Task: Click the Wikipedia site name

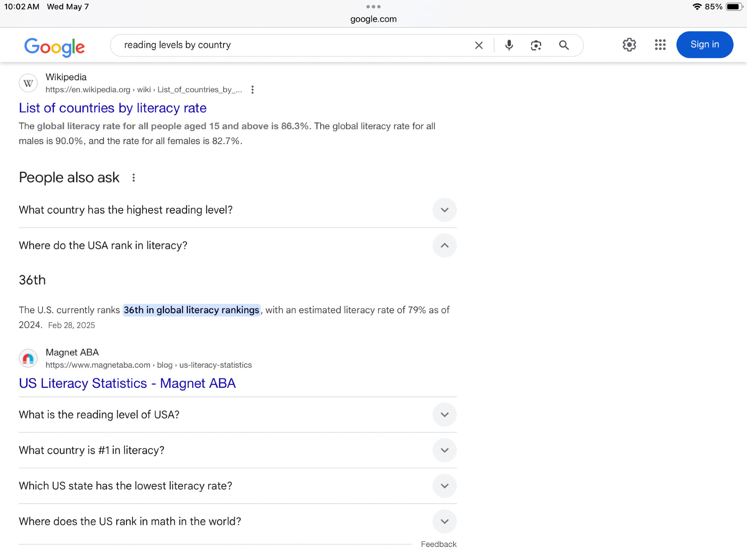Action: click(x=66, y=77)
